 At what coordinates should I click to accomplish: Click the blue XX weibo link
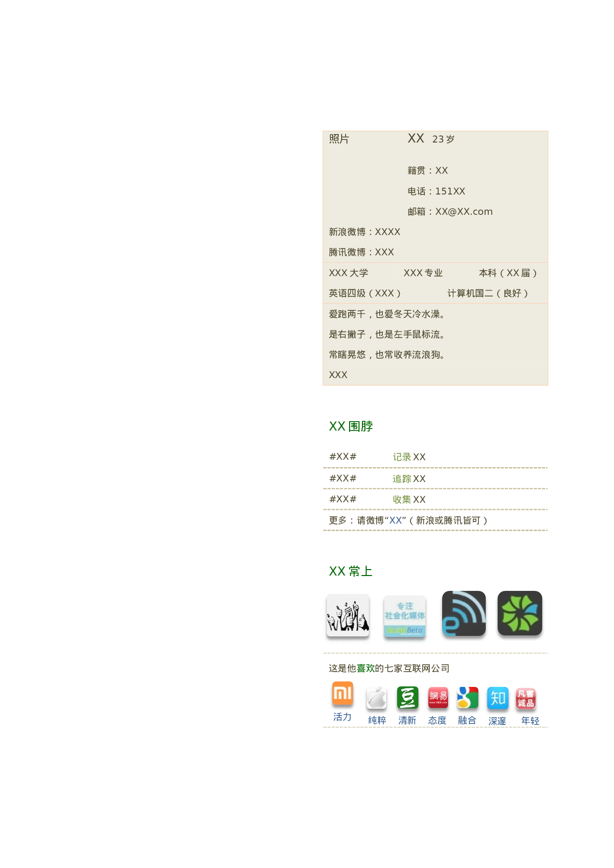coord(396,520)
